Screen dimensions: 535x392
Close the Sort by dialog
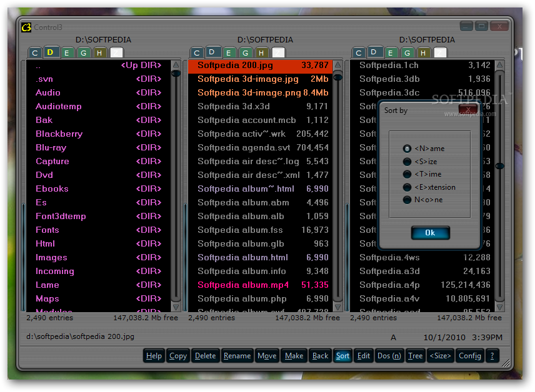[468, 109]
